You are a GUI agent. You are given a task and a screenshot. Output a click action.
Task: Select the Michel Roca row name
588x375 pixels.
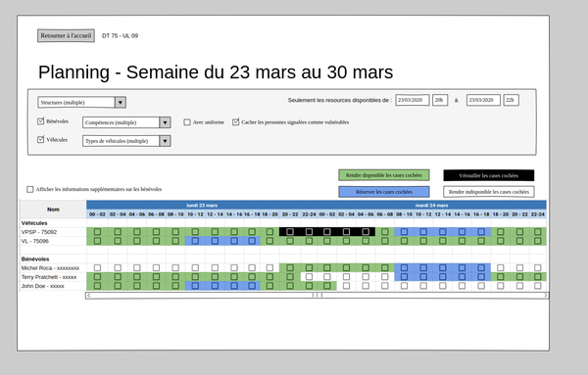pyautogui.click(x=50, y=268)
